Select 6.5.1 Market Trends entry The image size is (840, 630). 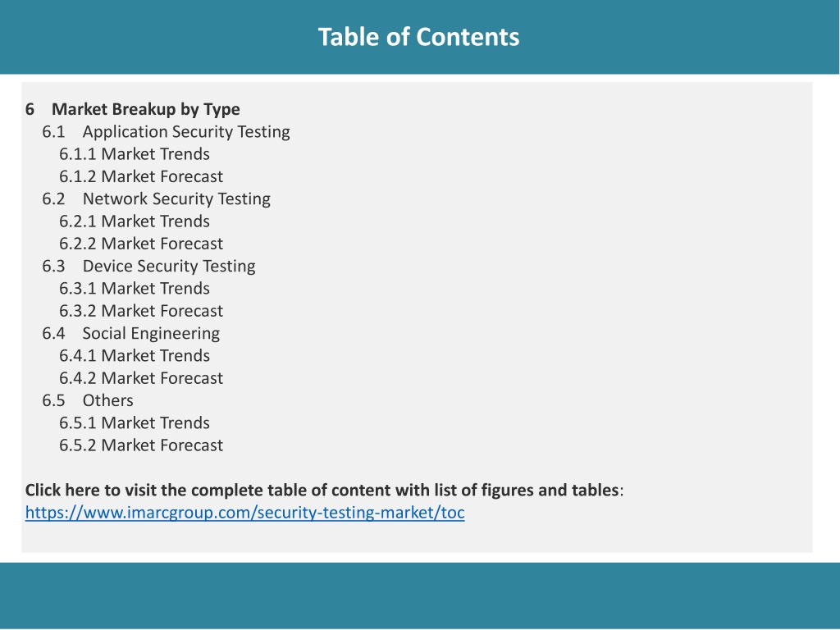point(135,423)
